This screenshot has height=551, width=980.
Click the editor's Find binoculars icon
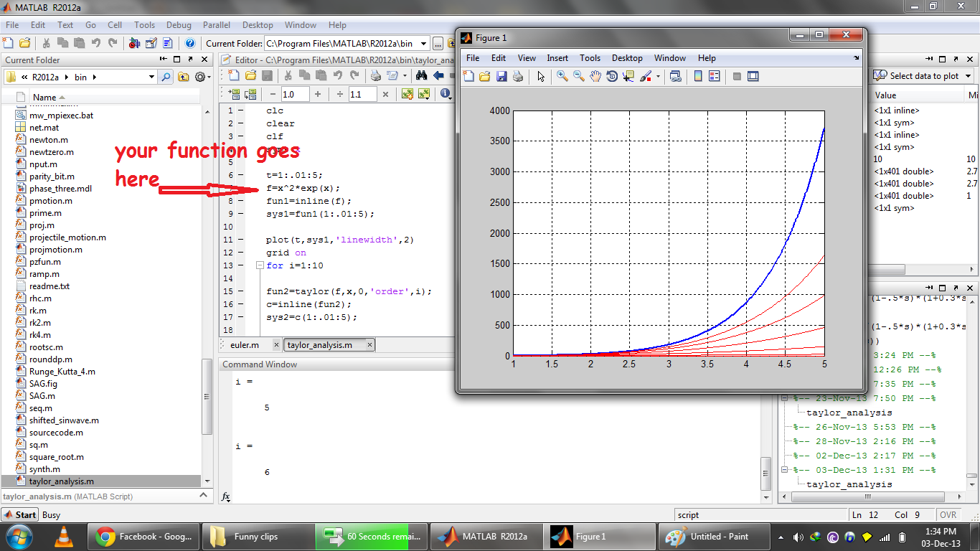coord(421,75)
